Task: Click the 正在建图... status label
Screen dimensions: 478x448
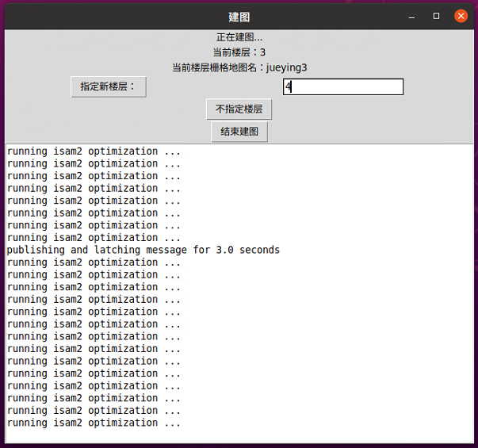Action: 239,37
